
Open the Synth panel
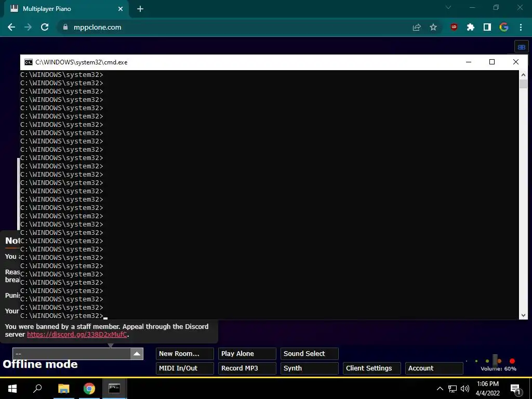[x=310, y=368]
